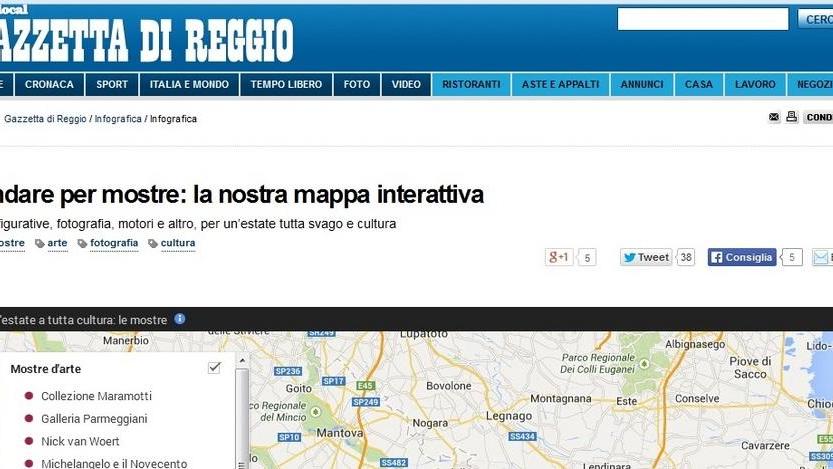Click the Legnago label on the map

pos(509,416)
